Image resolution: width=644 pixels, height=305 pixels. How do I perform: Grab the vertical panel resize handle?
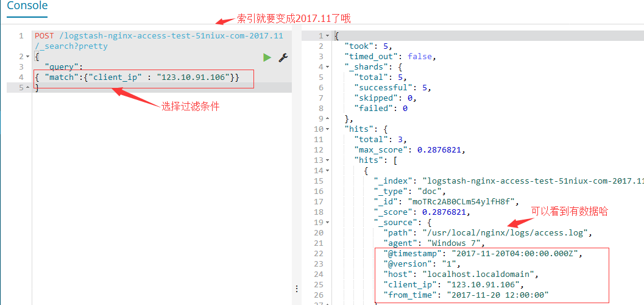tap(297, 289)
